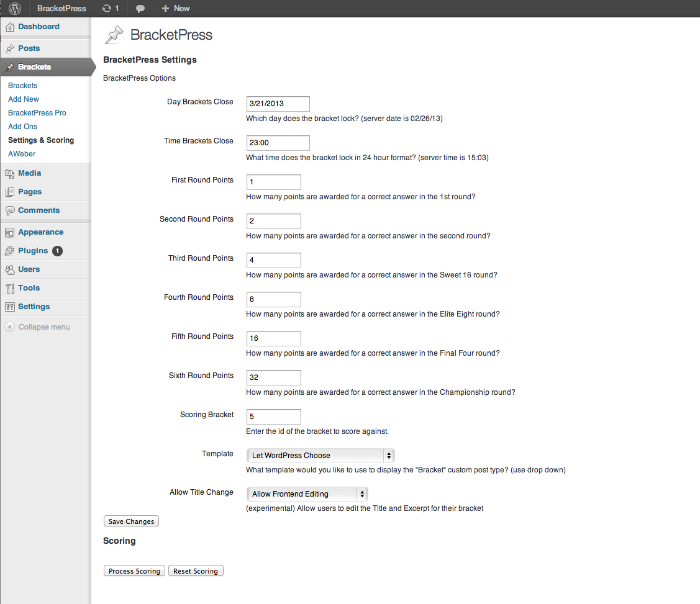Image resolution: width=700 pixels, height=604 pixels.
Task: Open the BracketPress Pro submenu item
Action: click(37, 113)
